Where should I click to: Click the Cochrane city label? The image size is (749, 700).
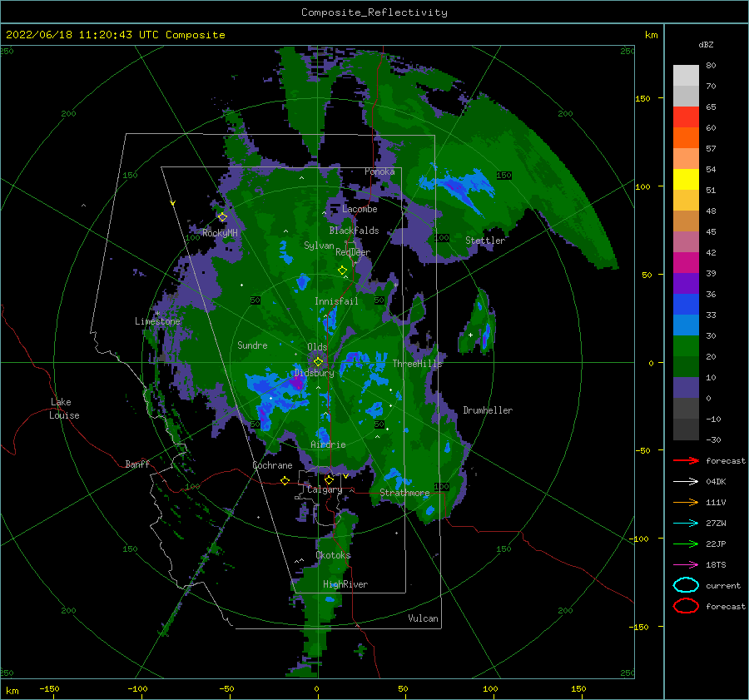coord(272,465)
